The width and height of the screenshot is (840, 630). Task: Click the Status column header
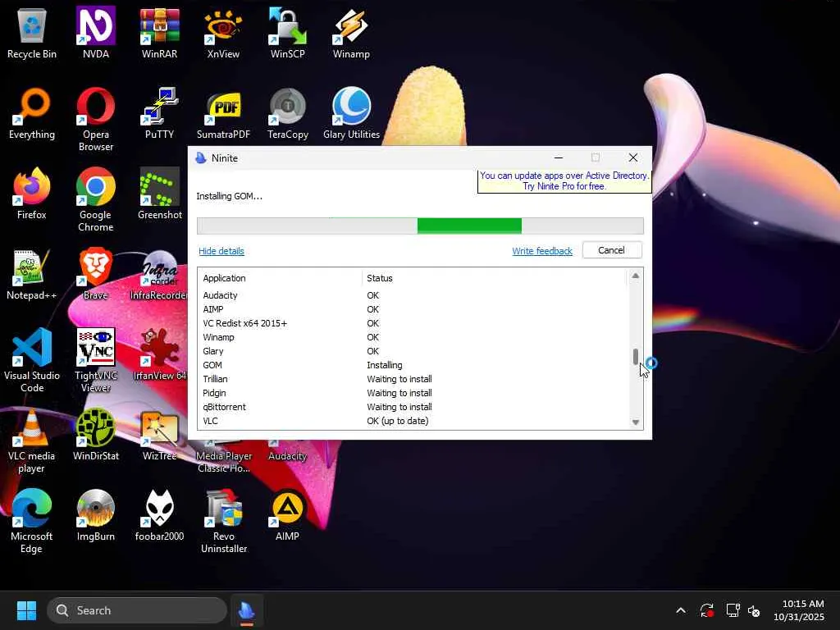(x=494, y=278)
